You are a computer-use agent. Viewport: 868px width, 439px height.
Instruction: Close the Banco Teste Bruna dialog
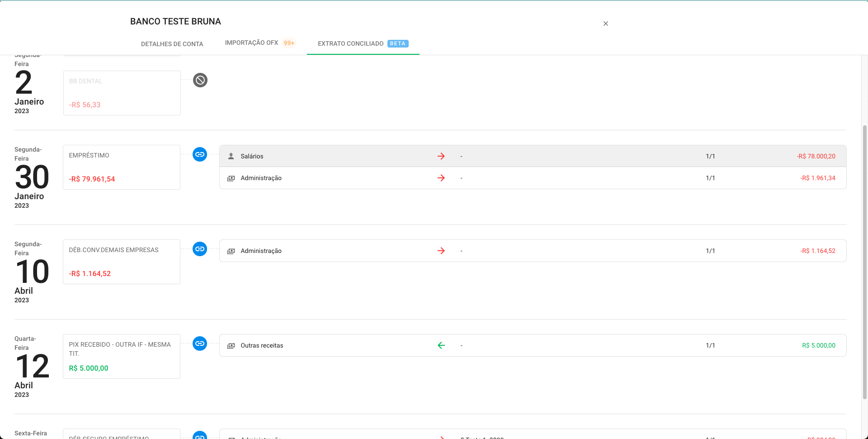tap(606, 24)
